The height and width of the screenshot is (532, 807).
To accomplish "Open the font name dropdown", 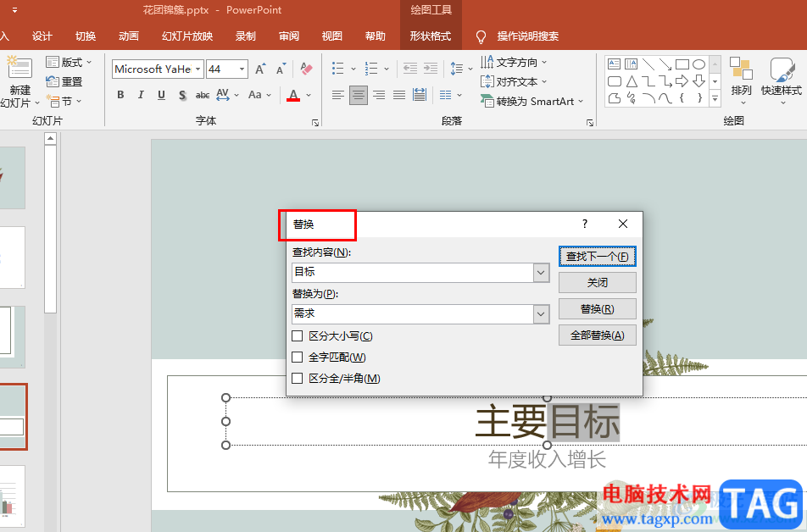I will [x=198, y=69].
